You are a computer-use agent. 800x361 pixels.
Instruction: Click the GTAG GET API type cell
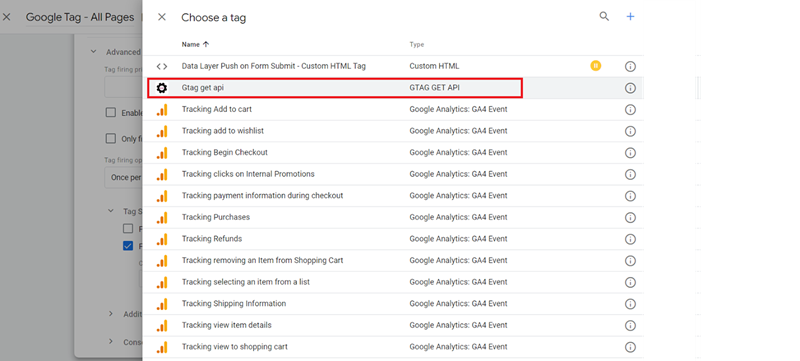click(x=435, y=88)
